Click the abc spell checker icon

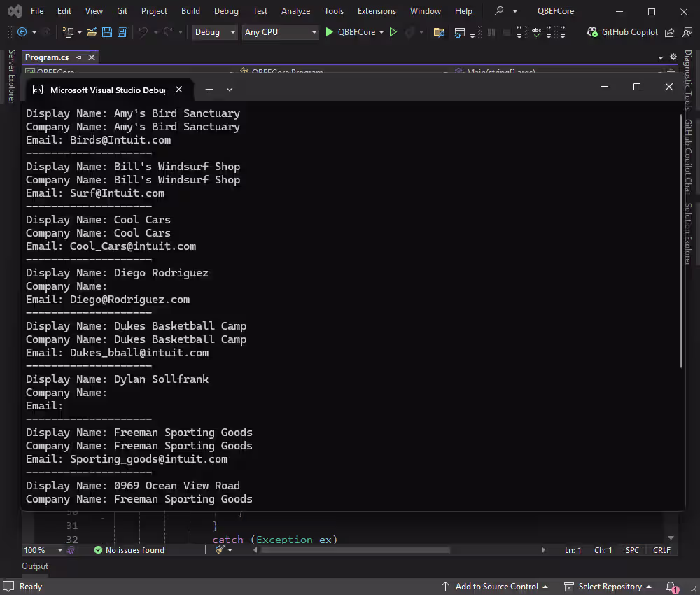tap(536, 32)
